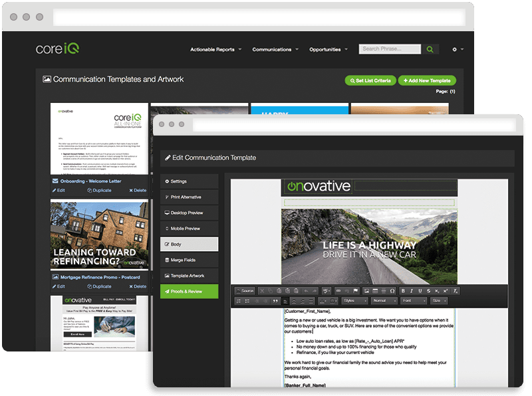Click the Add New Template button
The width and height of the screenshot is (532, 396).
coord(427,80)
